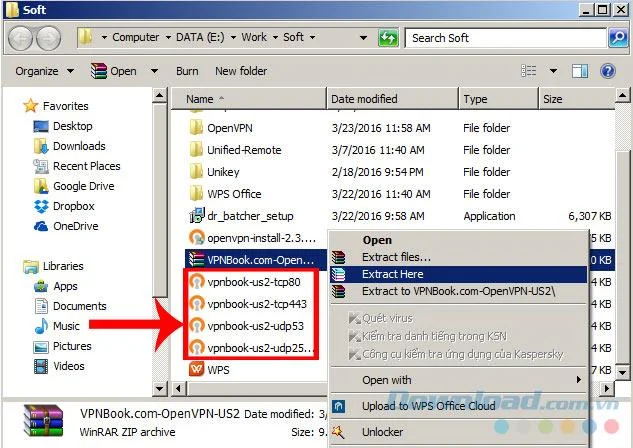Click the Videos filmstrip icon

click(x=41, y=366)
